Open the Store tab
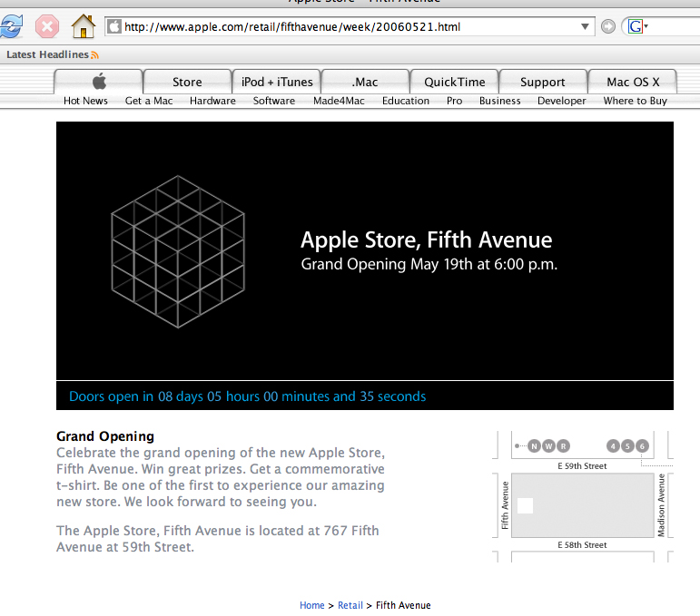This screenshot has height=616, width=700. [x=187, y=82]
